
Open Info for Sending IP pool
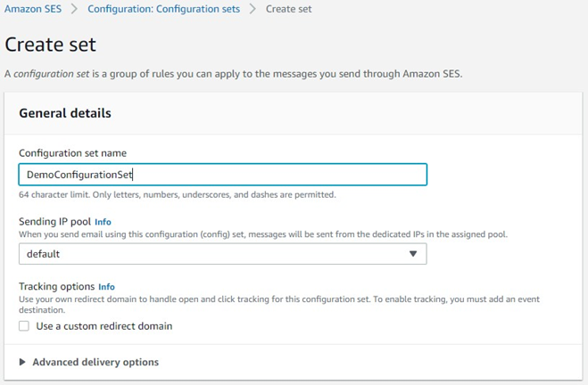point(103,222)
